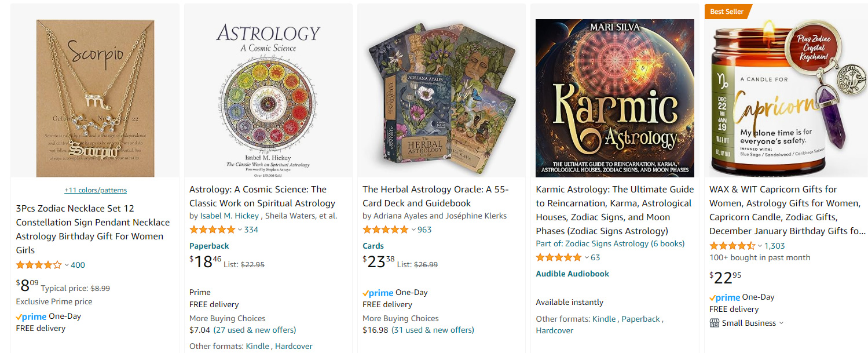Click the star rating on Herbal Astrology Oracle

tap(384, 229)
